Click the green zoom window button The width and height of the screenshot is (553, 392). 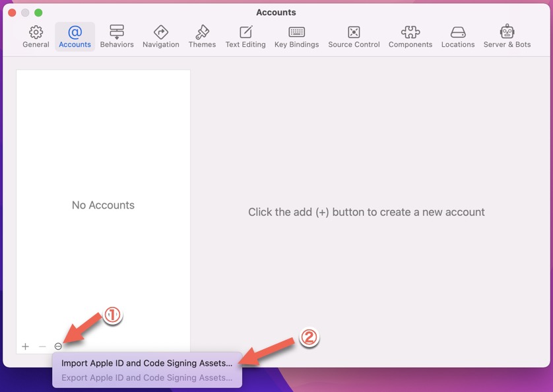[x=38, y=13]
